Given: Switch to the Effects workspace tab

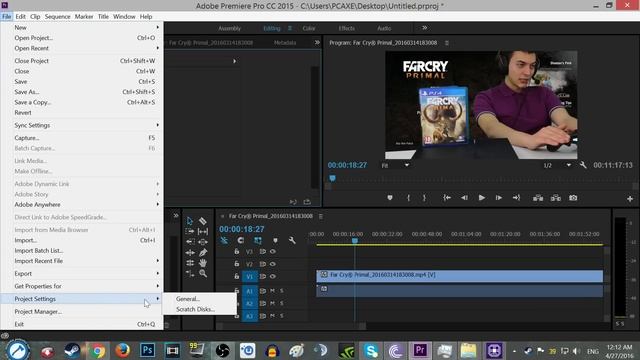Looking at the screenshot, I should tap(346, 28).
